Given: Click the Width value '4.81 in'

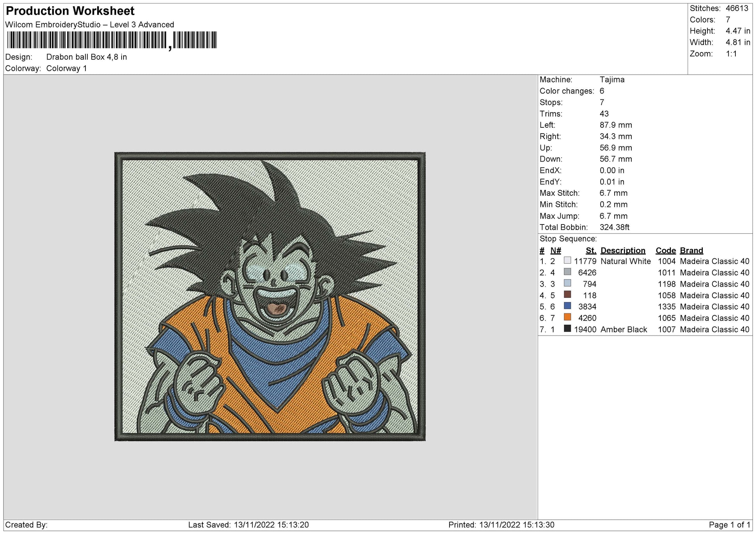Looking at the screenshot, I should pyautogui.click(x=738, y=42).
